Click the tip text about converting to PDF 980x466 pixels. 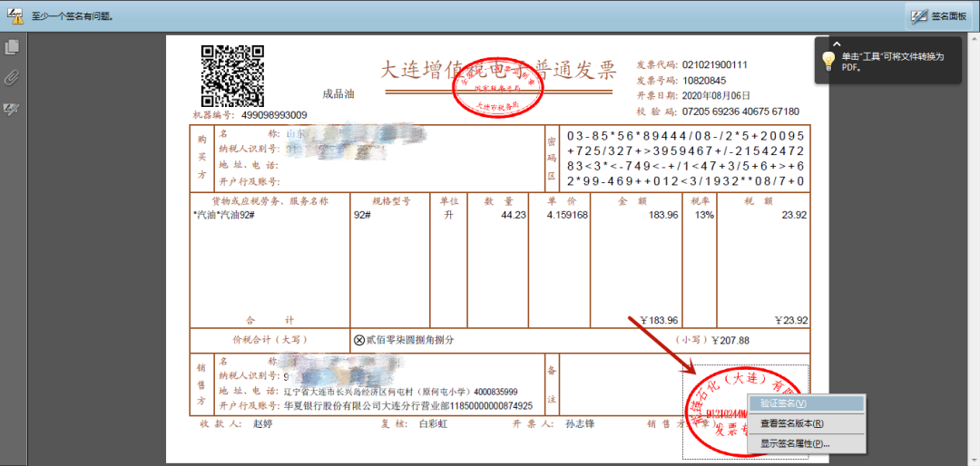893,62
